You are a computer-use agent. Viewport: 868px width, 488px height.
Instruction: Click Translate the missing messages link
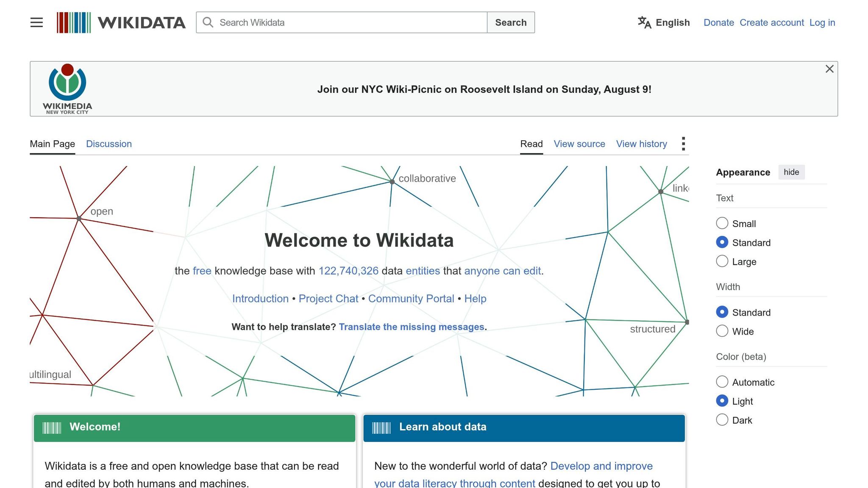coord(412,327)
